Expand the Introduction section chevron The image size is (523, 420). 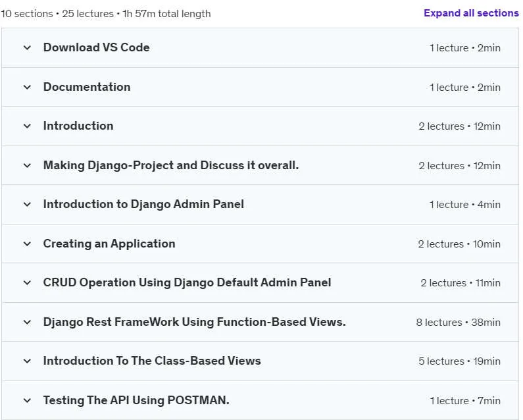coord(28,126)
